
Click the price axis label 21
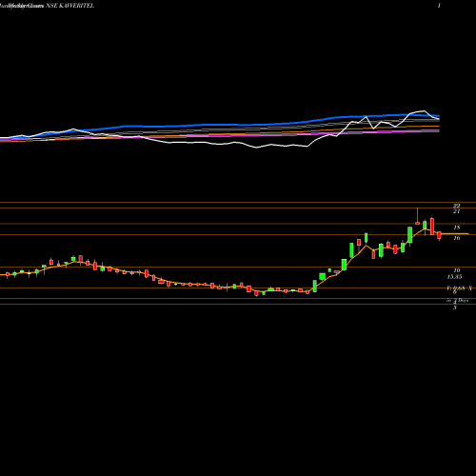click(456, 211)
